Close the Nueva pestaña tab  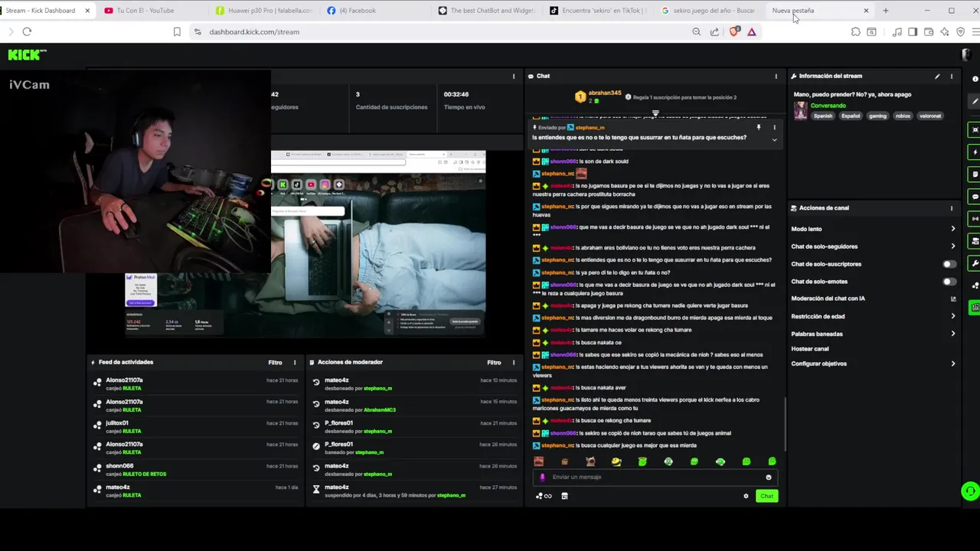click(866, 11)
